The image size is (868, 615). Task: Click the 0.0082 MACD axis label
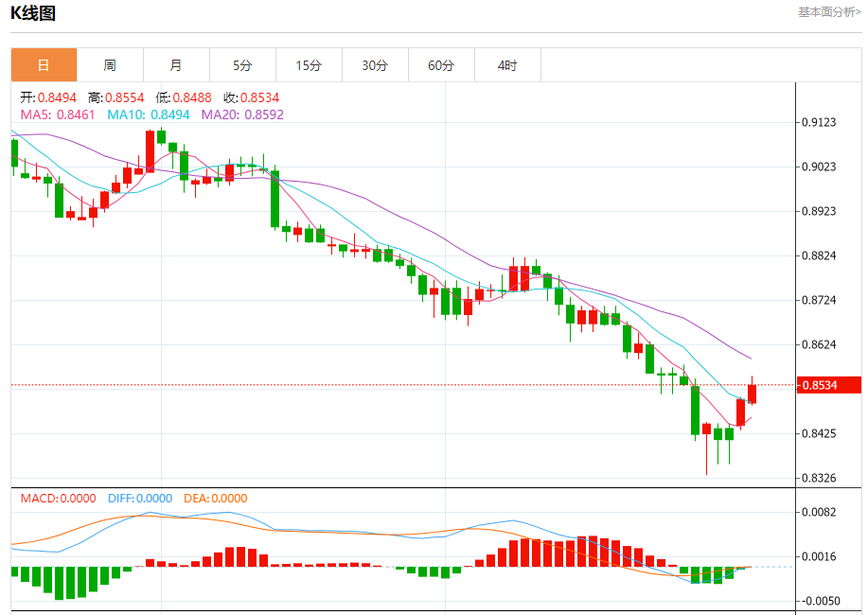pos(820,512)
